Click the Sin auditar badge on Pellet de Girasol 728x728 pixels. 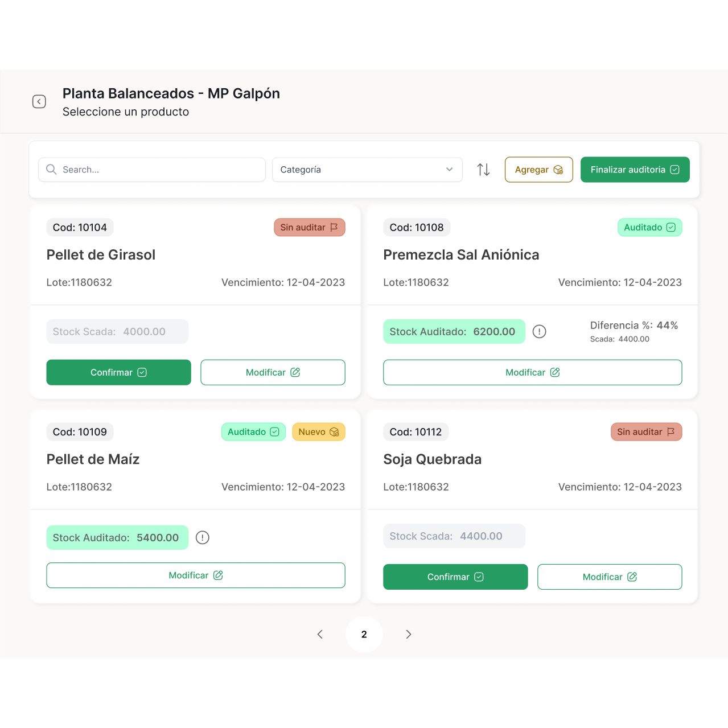coord(309,228)
